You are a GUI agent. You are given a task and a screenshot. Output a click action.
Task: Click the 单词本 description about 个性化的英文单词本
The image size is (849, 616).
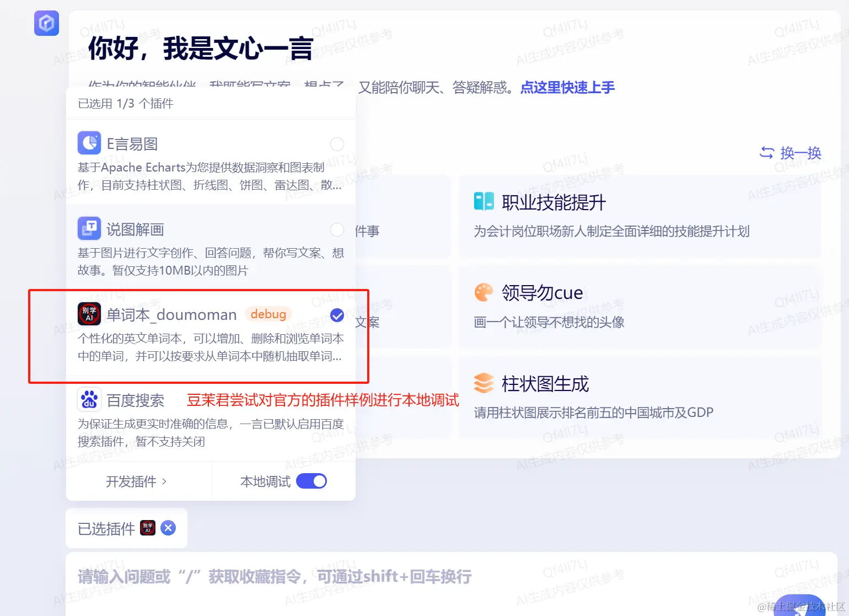(x=211, y=347)
